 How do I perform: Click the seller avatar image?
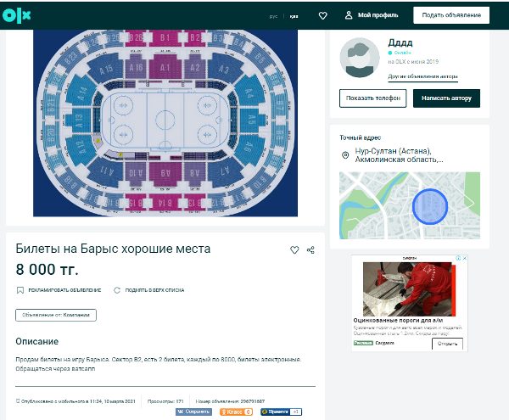click(360, 57)
